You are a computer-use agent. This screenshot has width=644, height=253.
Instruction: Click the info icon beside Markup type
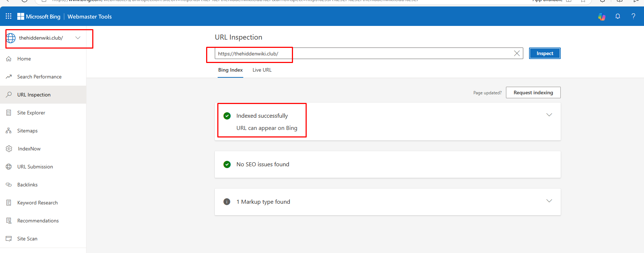227,202
